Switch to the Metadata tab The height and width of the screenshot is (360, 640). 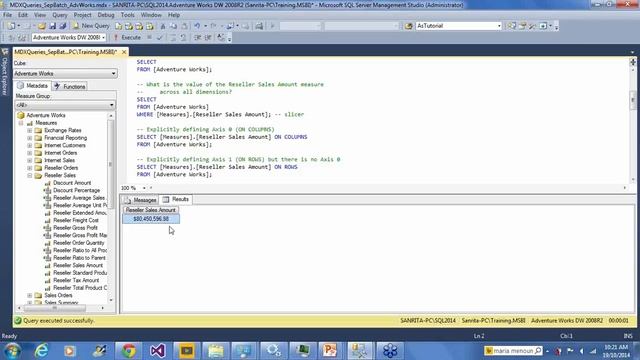33,86
